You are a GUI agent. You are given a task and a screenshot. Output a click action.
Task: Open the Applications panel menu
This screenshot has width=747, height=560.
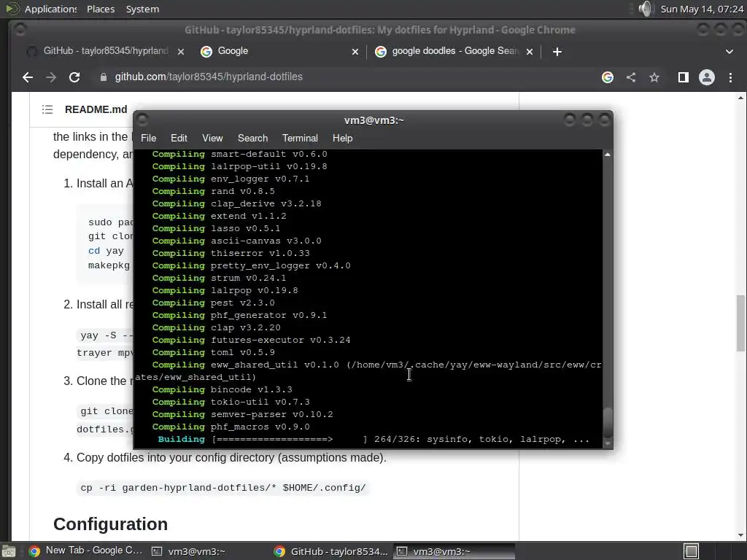(x=50, y=9)
